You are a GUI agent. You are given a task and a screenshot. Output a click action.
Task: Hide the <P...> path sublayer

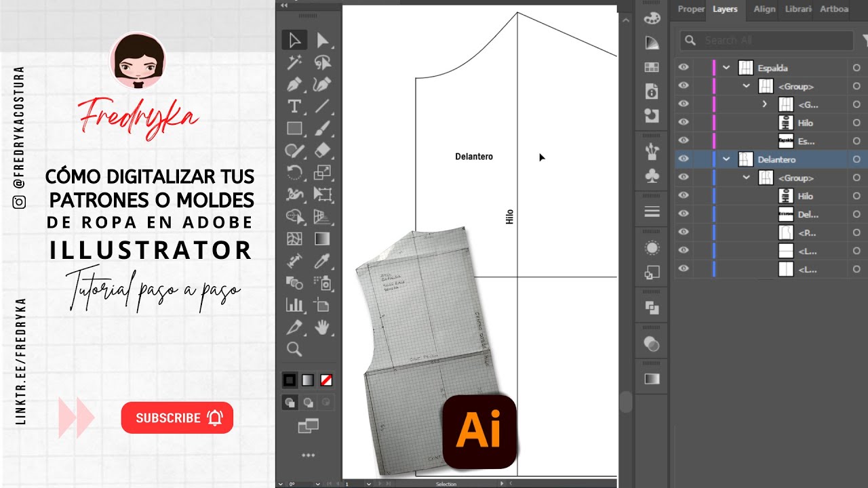[x=684, y=232]
